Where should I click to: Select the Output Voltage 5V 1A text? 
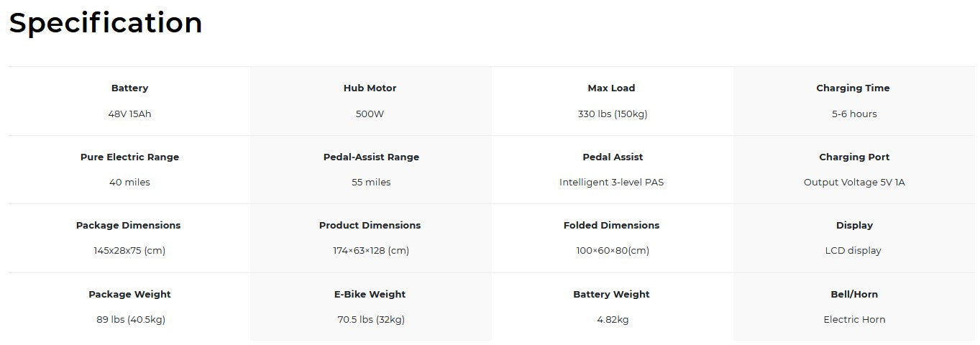(x=854, y=183)
